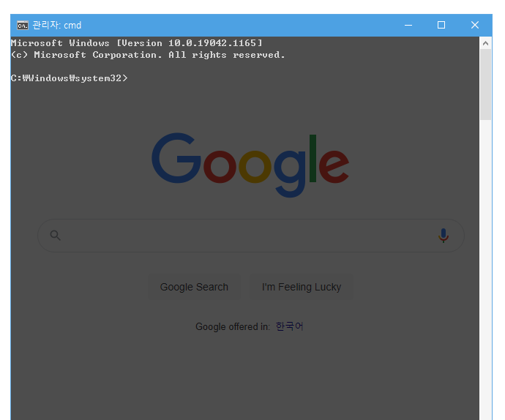Click the C:\Windows\system32> prompt line

coord(70,78)
